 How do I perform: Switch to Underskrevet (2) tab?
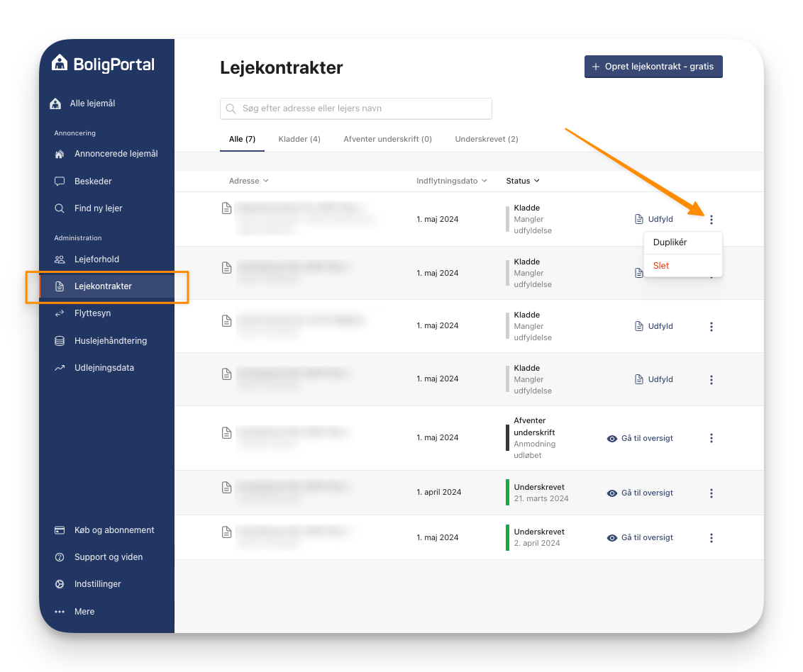487,139
